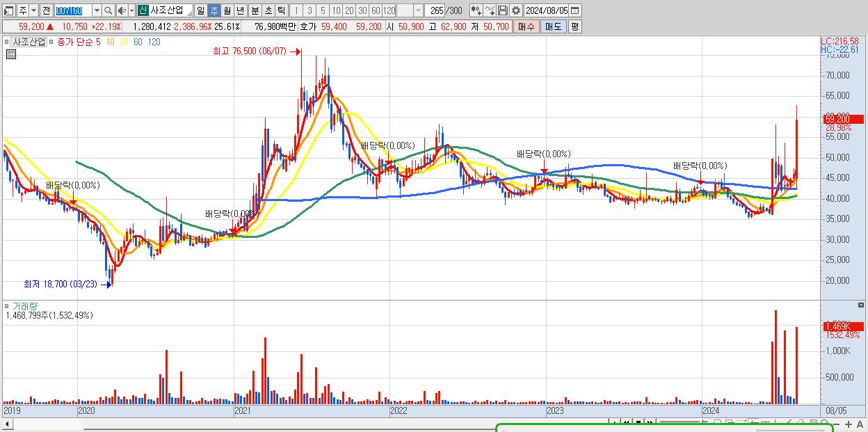This screenshot has height=432, width=868.
Task: Select the weekly 주 period tab
Action: [214, 10]
